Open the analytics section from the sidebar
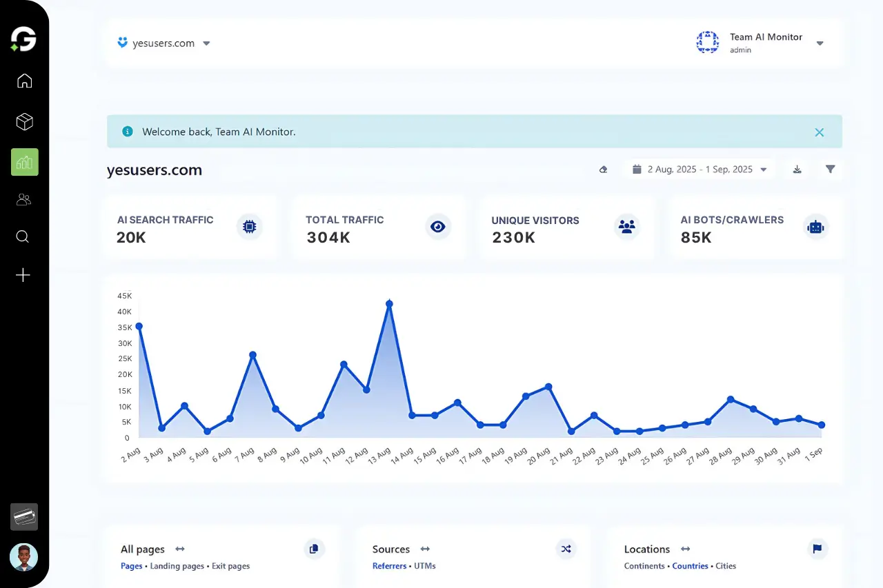 (24, 161)
